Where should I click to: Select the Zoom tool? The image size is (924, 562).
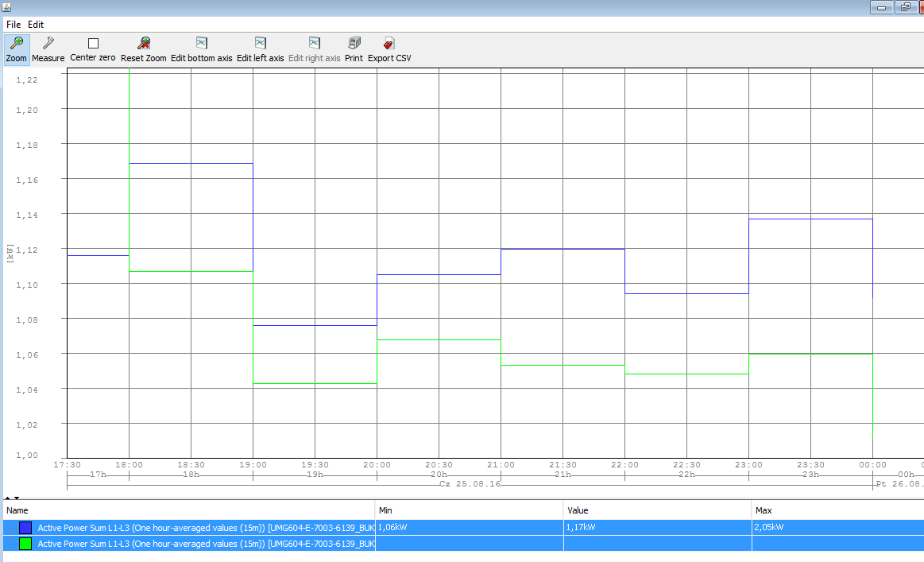point(16,49)
